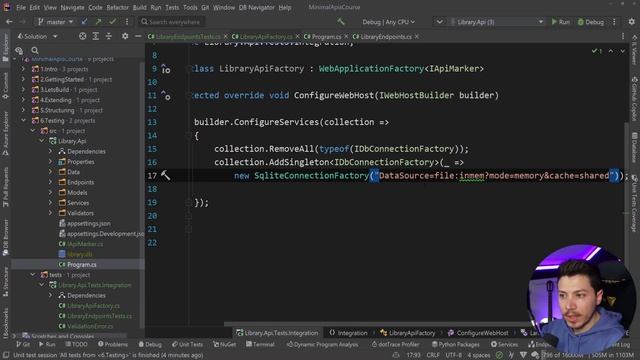Expand the Validators folder

(50, 213)
